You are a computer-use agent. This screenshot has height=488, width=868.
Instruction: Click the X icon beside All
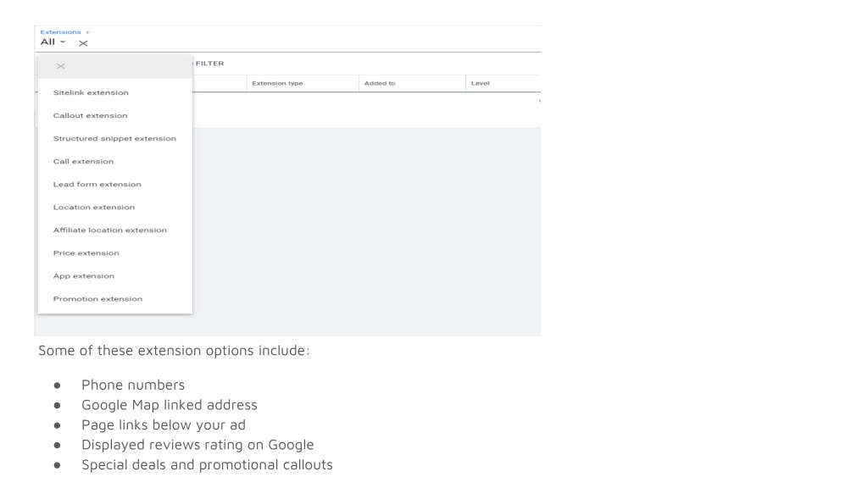83,43
